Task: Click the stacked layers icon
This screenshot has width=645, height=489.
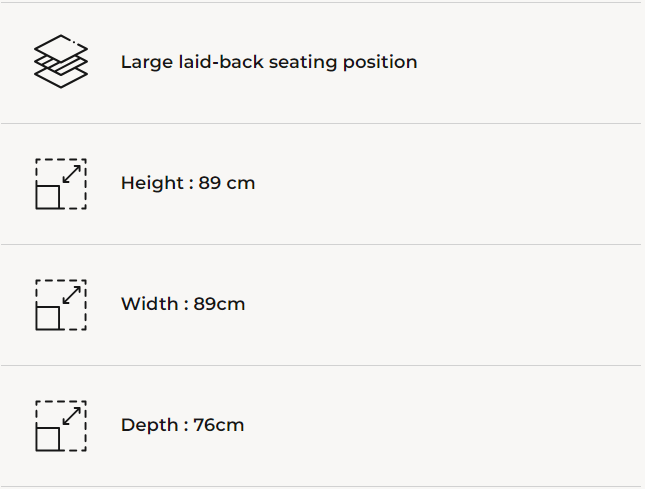Action: [x=61, y=61]
